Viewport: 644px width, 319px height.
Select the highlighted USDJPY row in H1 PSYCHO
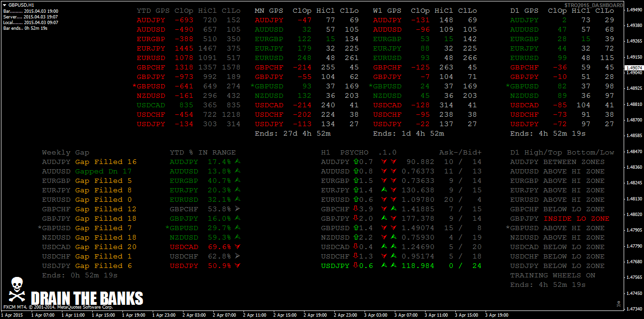(401, 266)
